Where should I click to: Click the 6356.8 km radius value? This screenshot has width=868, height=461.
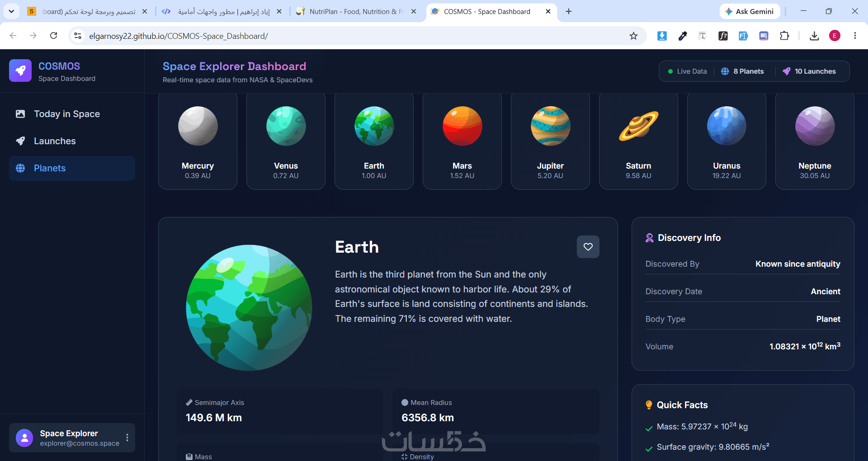click(x=428, y=418)
